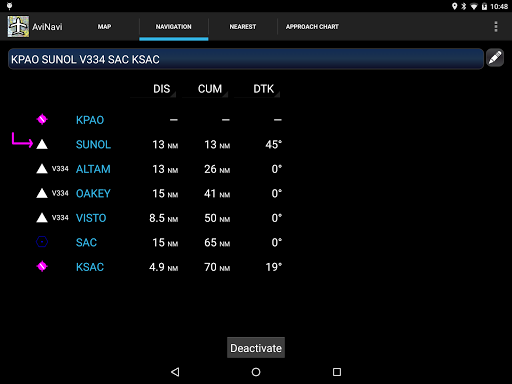
Task: Tap the AviNavi airplane app icon
Action: 18,26
